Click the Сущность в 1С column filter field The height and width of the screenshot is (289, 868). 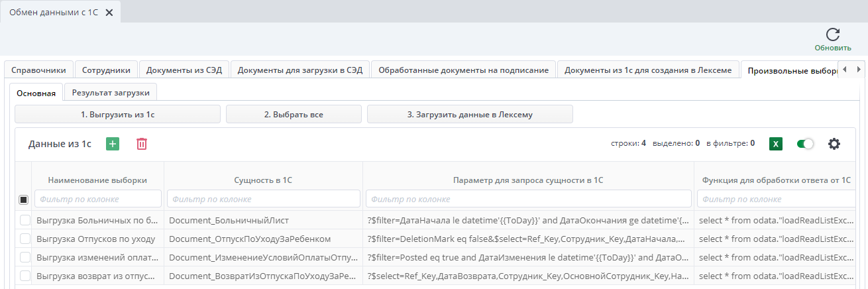[263, 199]
